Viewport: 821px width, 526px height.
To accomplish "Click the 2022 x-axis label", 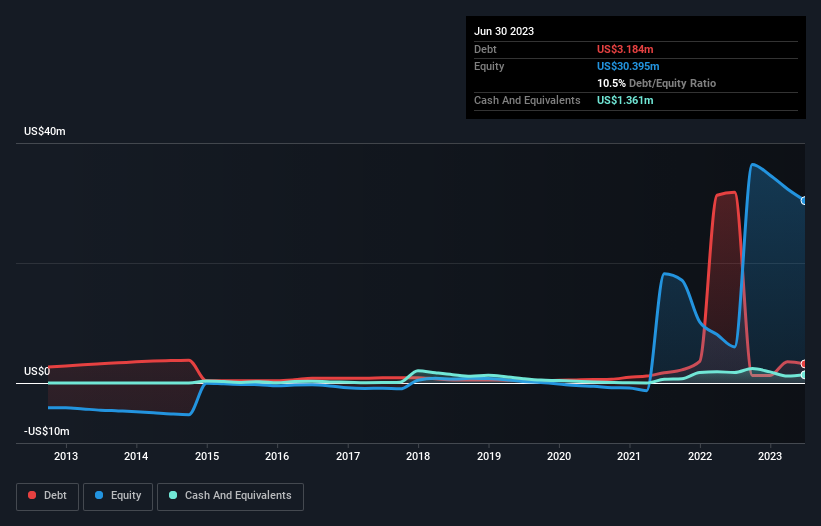I will click(x=700, y=456).
